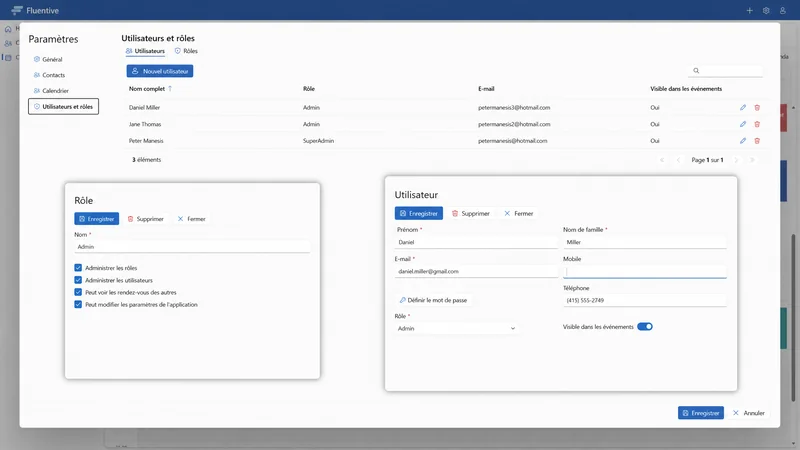This screenshot has height=450, width=800.
Task: Open Calendrier settings section
Action: [51, 91]
